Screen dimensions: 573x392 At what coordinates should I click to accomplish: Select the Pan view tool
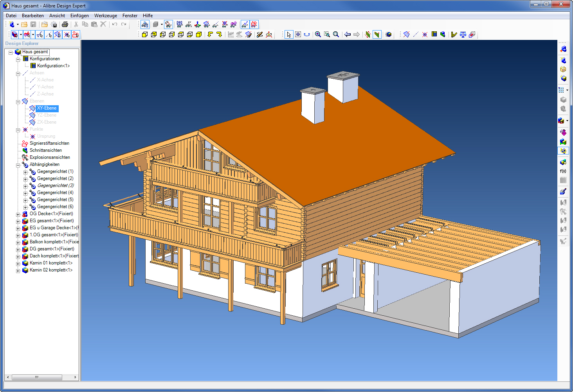pyautogui.click(x=298, y=34)
